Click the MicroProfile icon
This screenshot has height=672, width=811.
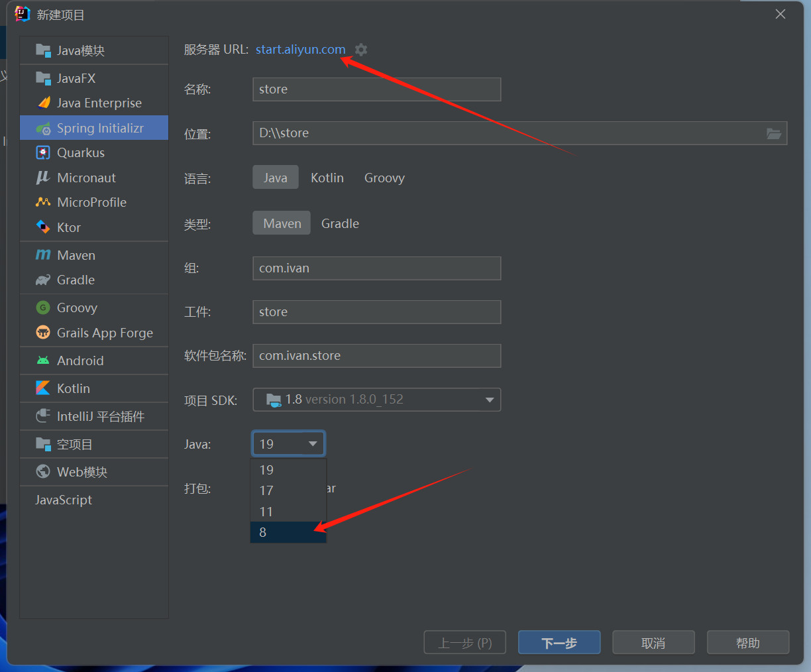click(43, 202)
